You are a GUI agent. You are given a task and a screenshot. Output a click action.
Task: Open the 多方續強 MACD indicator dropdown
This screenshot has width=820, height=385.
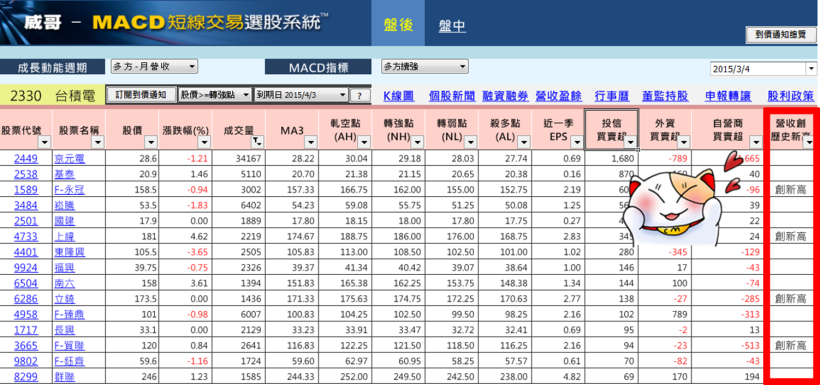click(425, 66)
